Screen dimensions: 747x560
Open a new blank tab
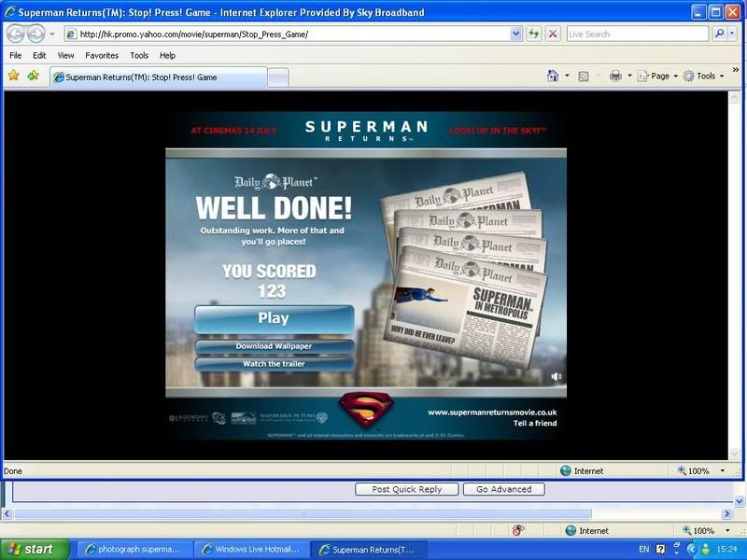point(277,77)
